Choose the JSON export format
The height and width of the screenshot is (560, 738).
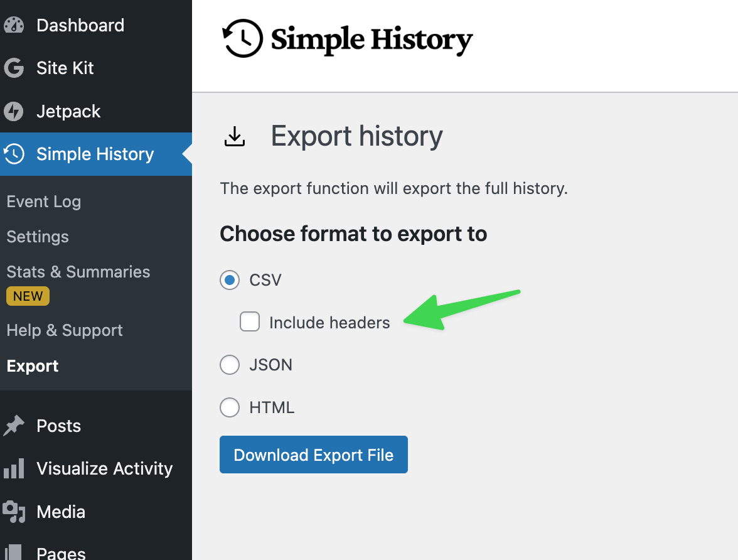[230, 365]
